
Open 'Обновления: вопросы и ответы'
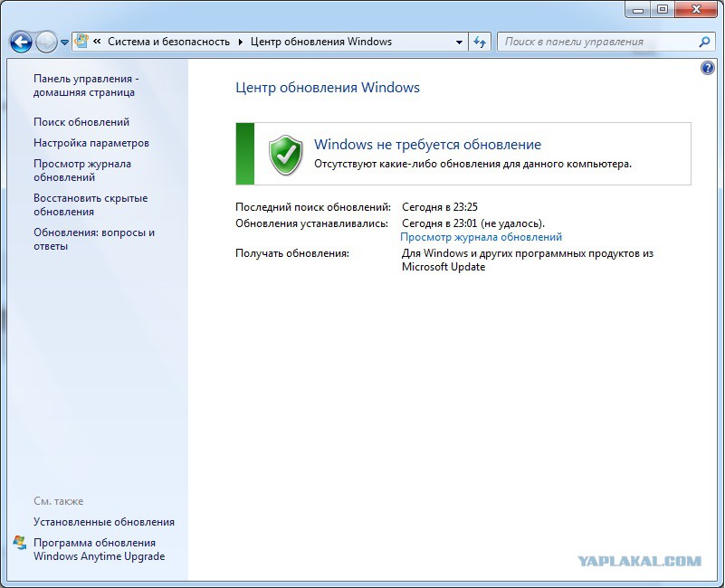click(x=94, y=239)
